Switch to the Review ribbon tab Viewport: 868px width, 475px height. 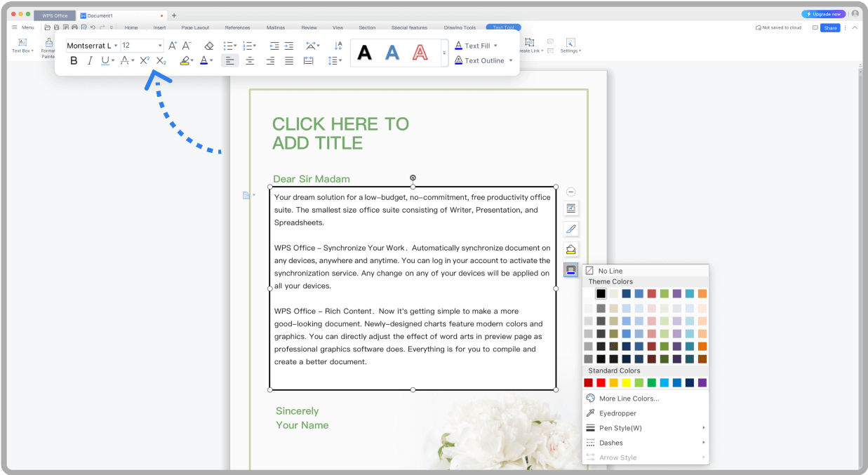[x=309, y=27]
